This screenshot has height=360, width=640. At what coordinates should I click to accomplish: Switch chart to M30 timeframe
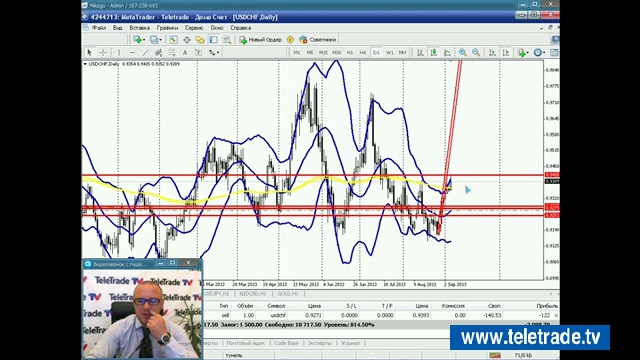[x=337, y=52]
